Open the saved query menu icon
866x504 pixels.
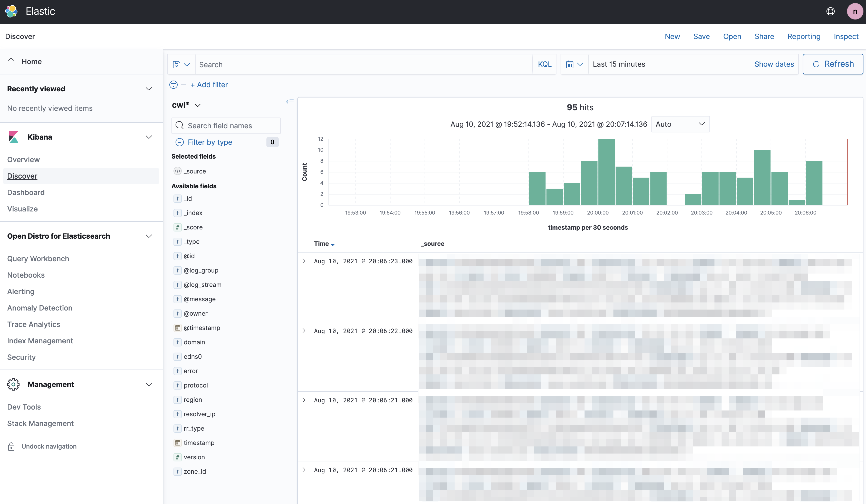pos(181,64)
